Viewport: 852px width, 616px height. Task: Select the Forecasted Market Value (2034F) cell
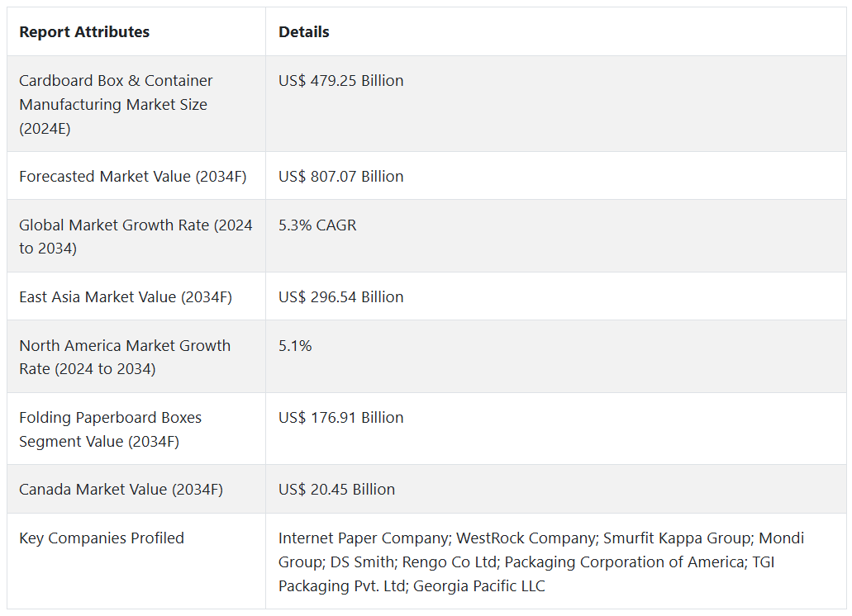[132, 177]
